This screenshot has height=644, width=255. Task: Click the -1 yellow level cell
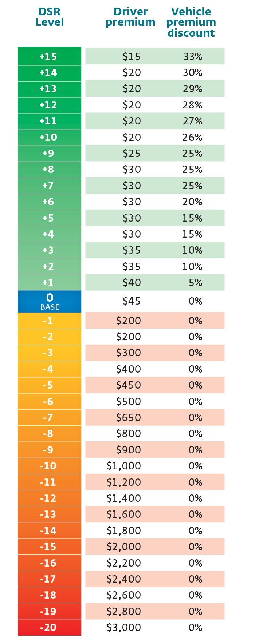coord(50,321)
